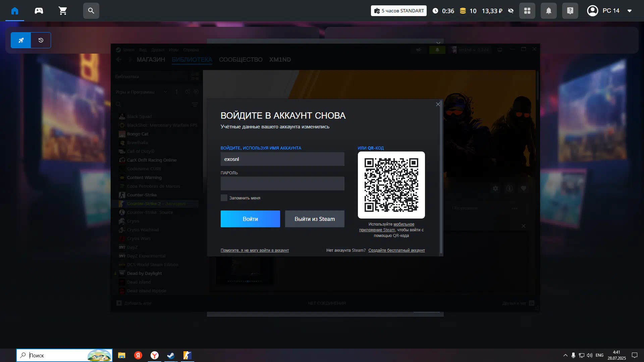The height and width of the screenshot is (362, 644).
Task: Open the home tab icon
Action: (14, 11)
